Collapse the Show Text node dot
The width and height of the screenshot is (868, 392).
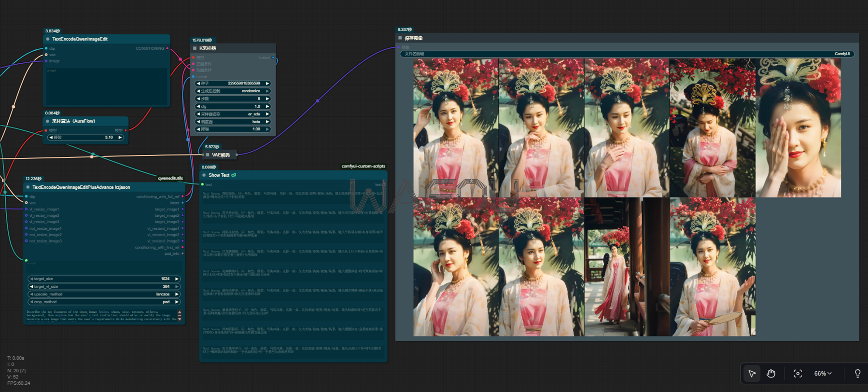pos(204,175)
